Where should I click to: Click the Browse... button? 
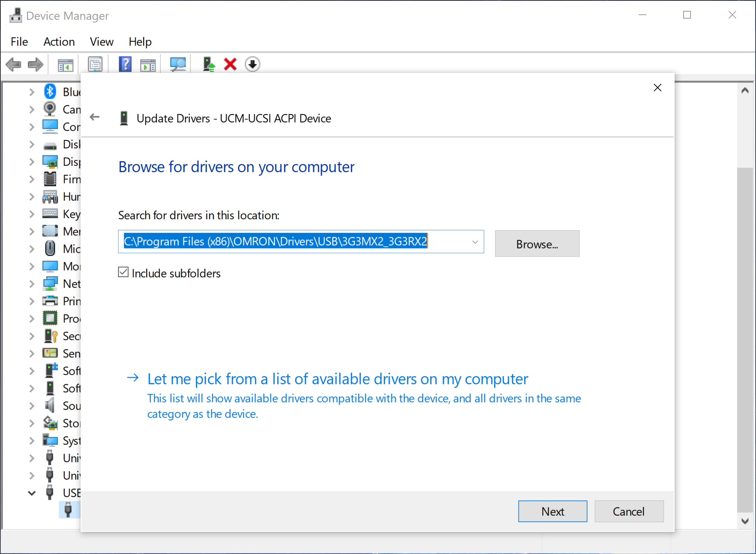[x=537, y=244]
